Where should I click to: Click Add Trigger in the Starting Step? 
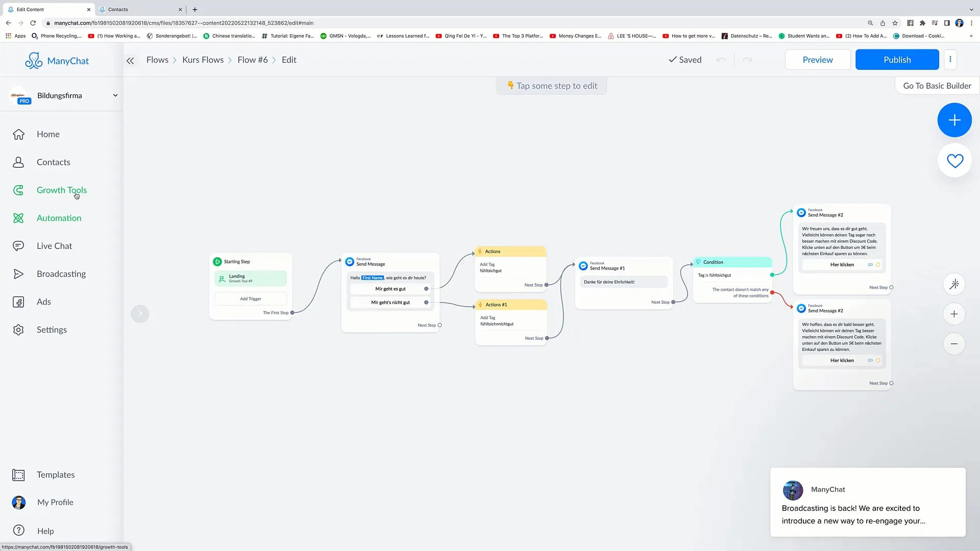point(251,299)
